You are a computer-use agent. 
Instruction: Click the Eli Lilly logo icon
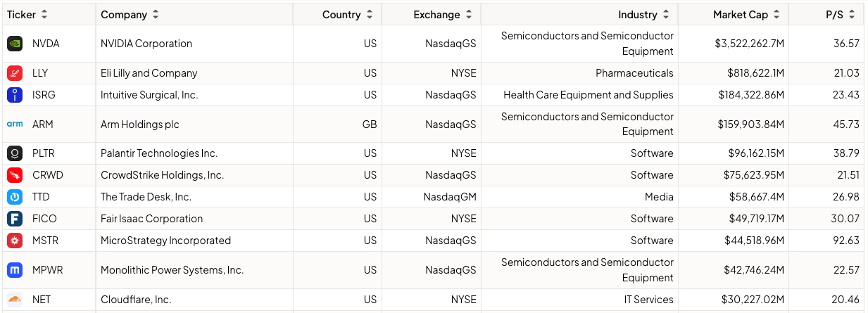(15, 73)
